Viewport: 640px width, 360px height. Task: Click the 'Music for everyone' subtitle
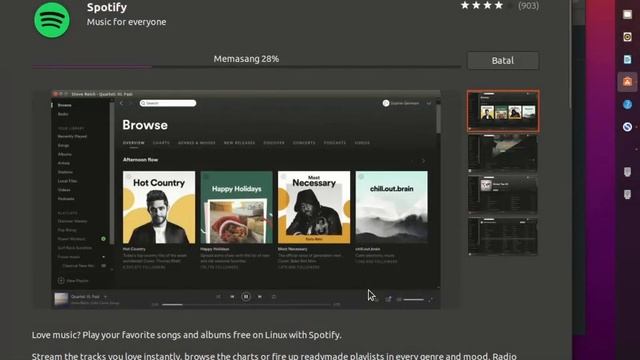(127, 22)
